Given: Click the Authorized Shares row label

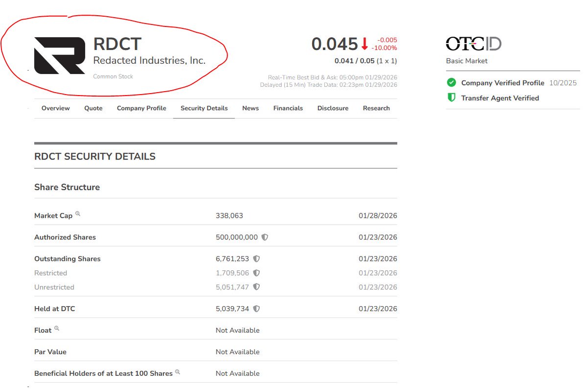Looking at the screenshot, I should click(65, 237).
